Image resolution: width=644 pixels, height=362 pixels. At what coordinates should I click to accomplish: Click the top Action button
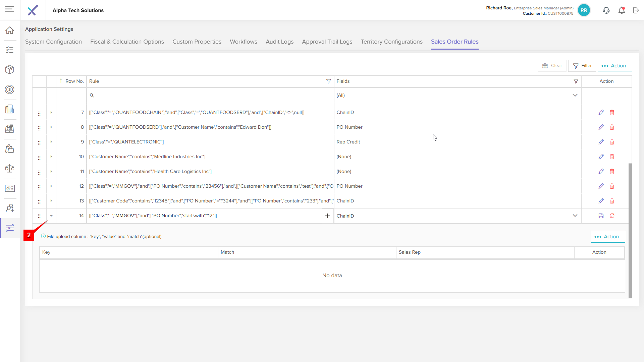614,66
